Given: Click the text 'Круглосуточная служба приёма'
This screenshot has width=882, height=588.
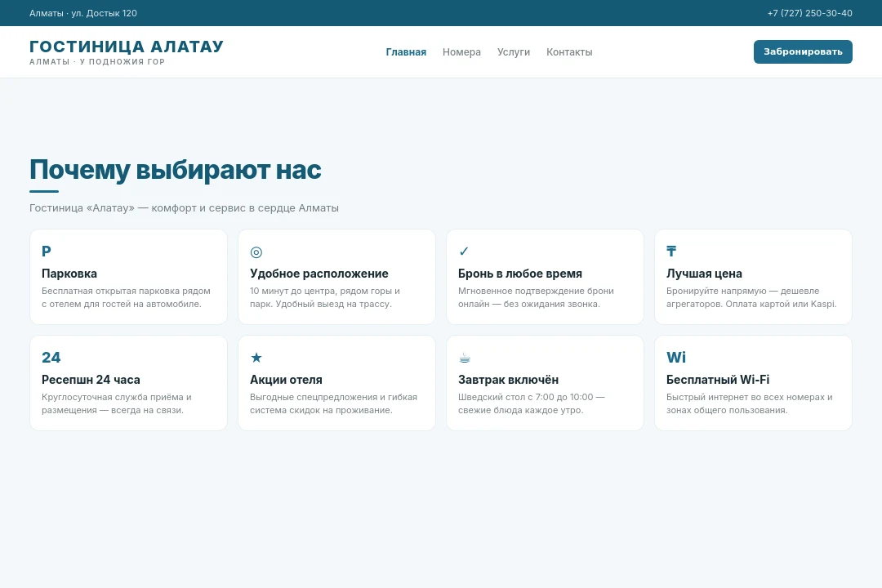Looking at the screenshot, I should (x=113, y=397).
